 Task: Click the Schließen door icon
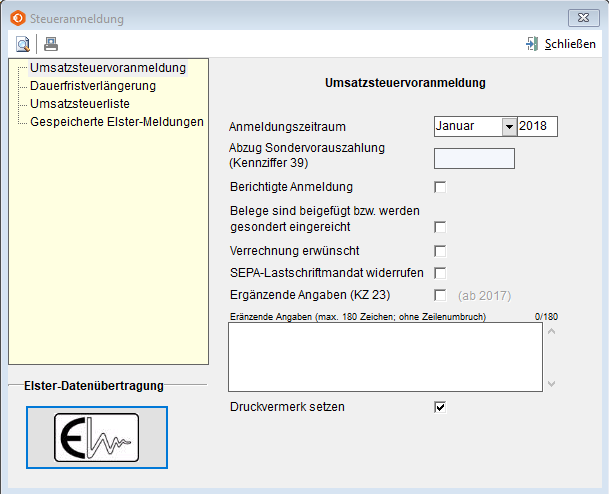coord(532,43)
